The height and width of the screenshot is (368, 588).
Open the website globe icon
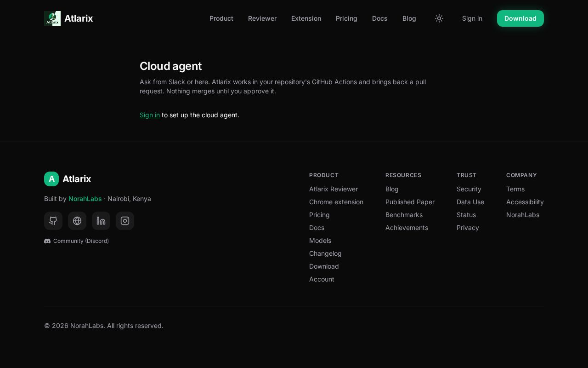click(x=77, y=221)
